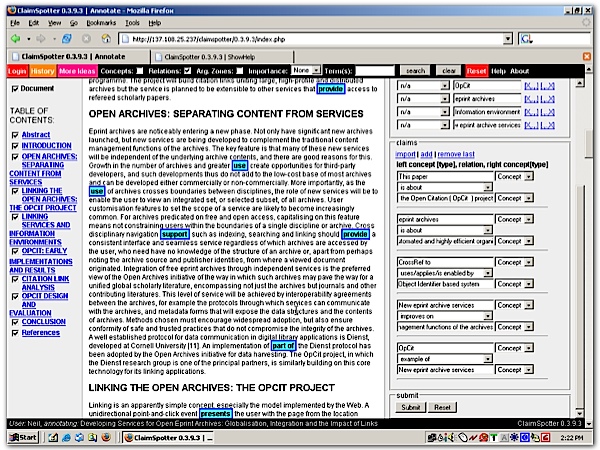Click the search button
The image size is (600, 450).
pos(415,71)
